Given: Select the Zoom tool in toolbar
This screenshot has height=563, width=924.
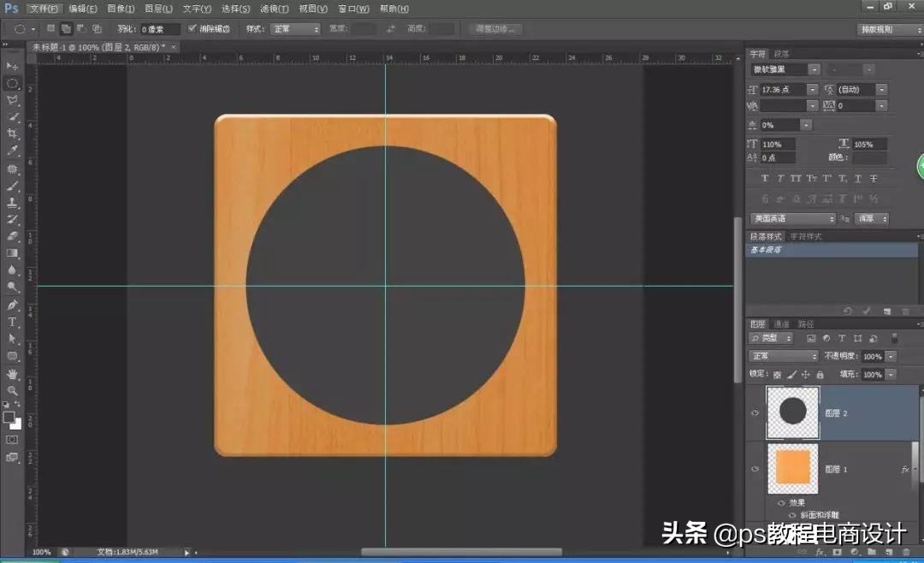Looking at the screenshot, I should [x=13, y=390].
